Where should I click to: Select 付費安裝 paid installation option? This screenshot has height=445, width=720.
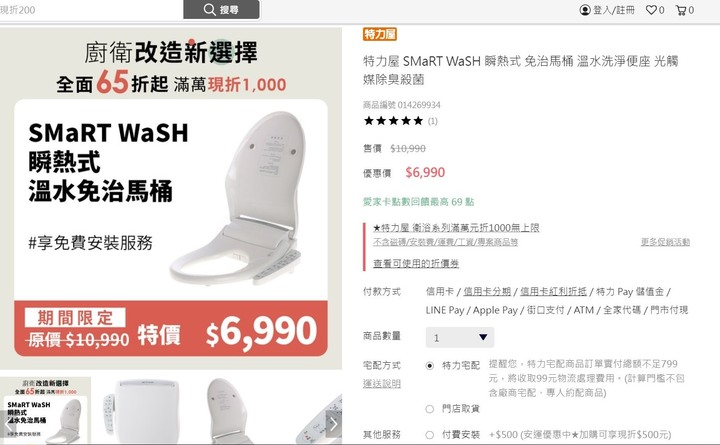[429, 434]
